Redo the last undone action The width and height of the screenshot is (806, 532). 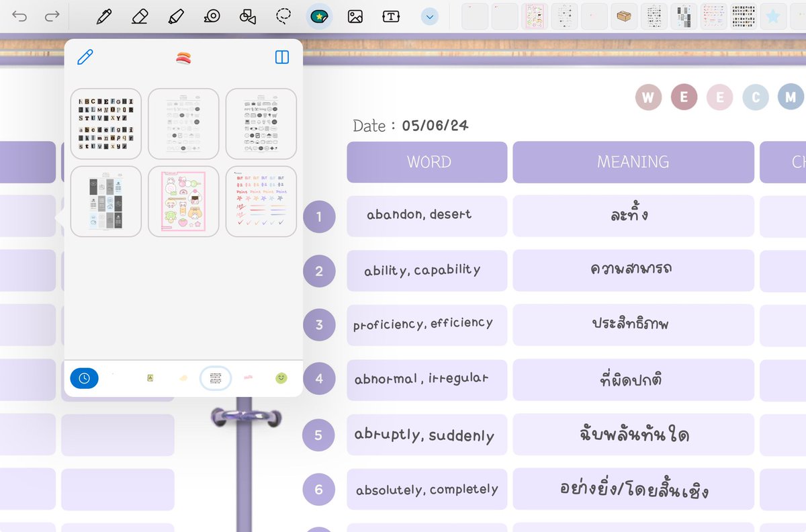(x=52, y=16)
